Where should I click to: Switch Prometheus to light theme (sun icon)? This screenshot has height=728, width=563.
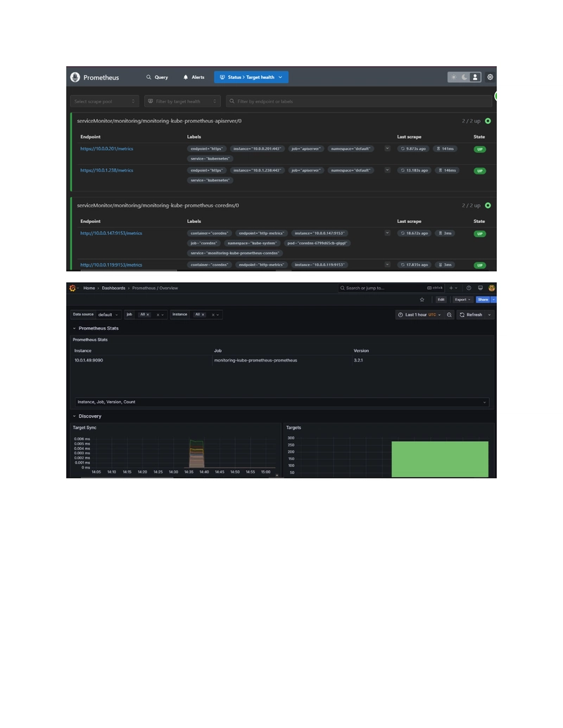click(453, 77)
